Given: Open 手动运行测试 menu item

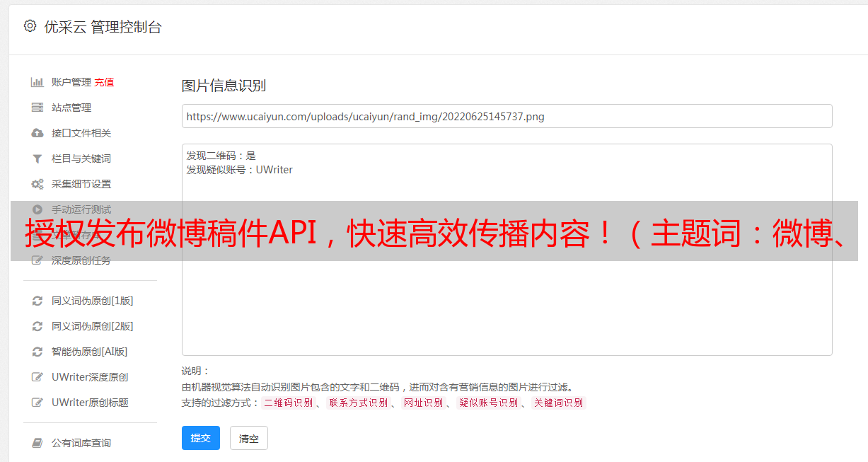Looking at the screenshot, I should tap(81, 209).
